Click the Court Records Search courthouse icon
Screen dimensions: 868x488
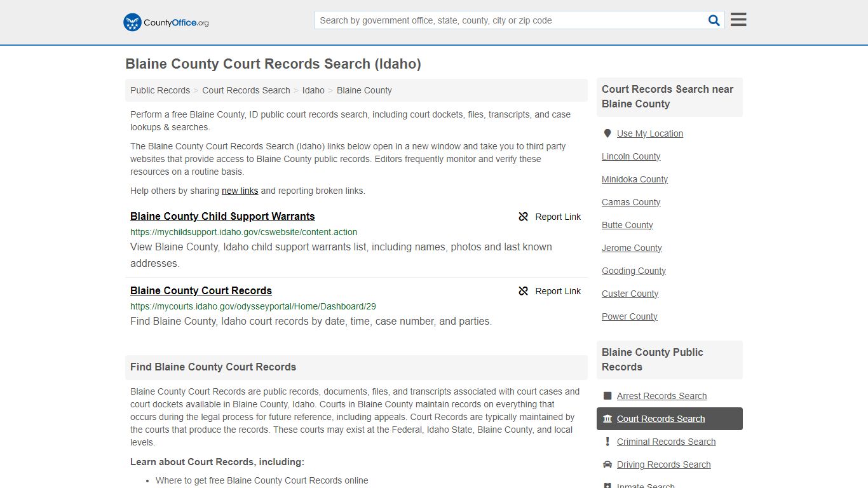coord(607,419)
